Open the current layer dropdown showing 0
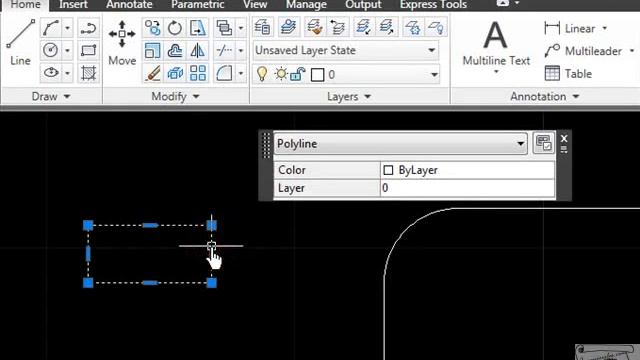This screenshot has width=640, height=360. click(x=346, y=74)
